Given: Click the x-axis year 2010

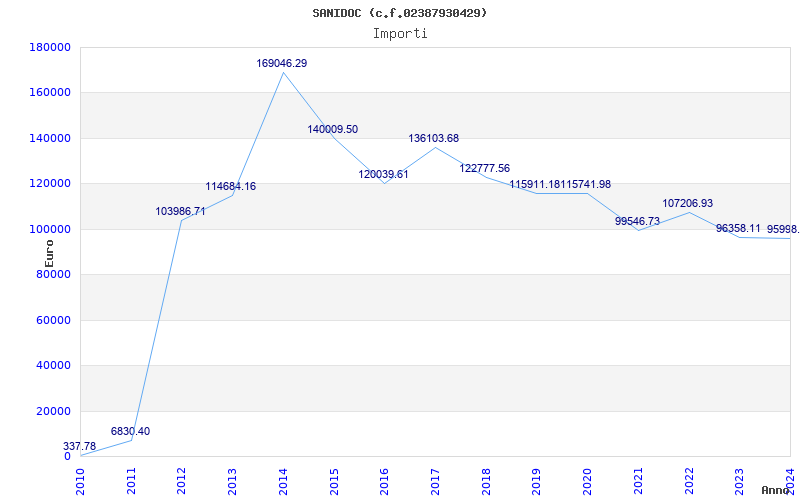Looking at the screenshot, I should (x=81, y=482).
